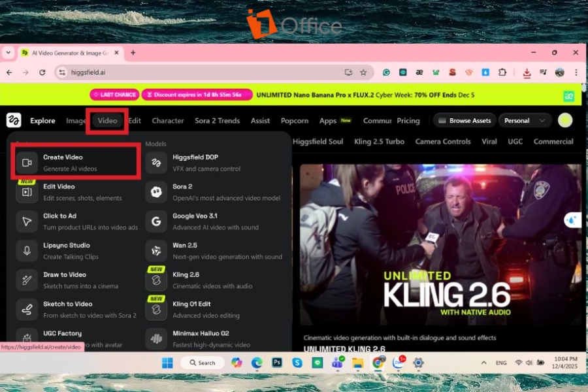Select the Wan 2.5 model icon

tap(156, 251)
